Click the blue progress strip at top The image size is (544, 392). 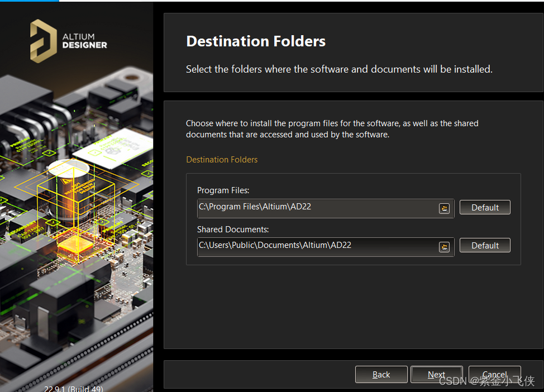click(29, 1)
